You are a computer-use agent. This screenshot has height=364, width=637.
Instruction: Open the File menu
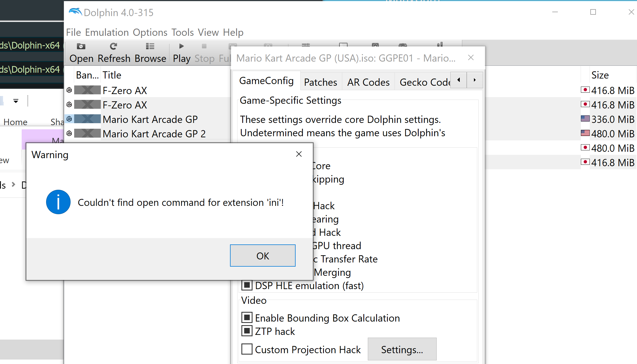(x=74, y=32)
